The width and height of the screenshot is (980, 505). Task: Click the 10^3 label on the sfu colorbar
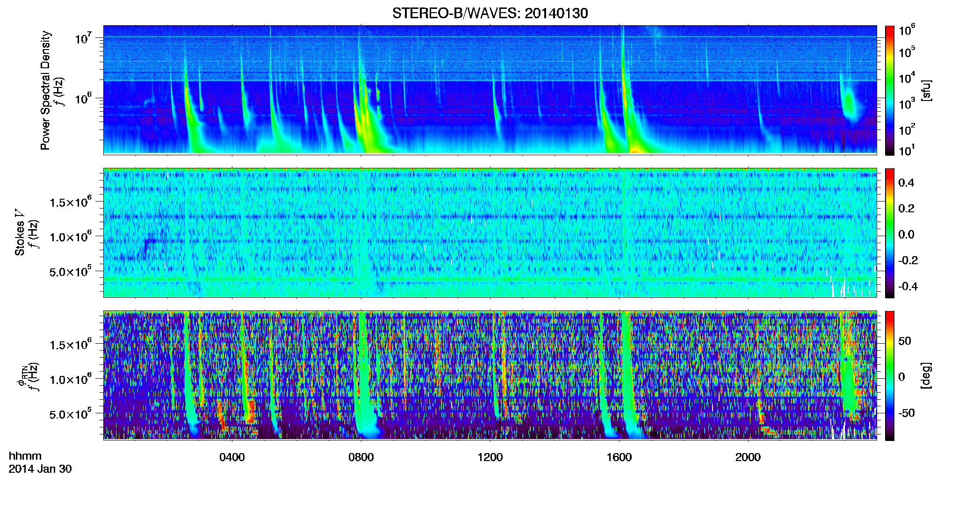point(907,103)
